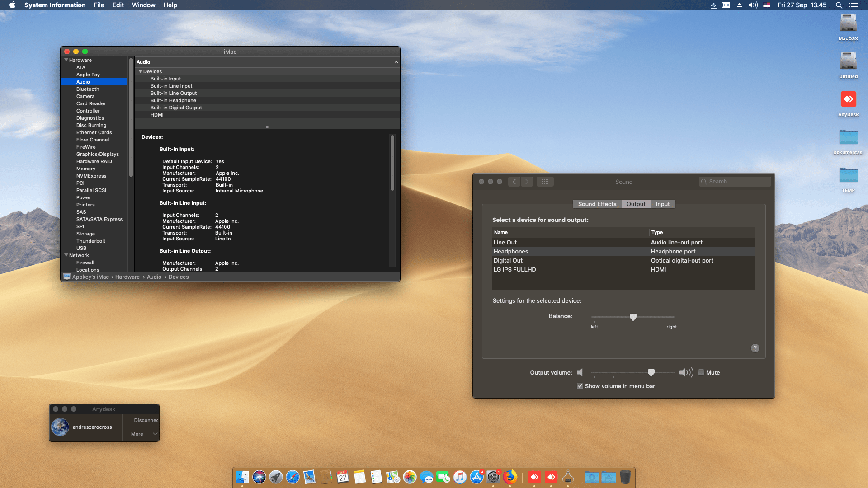Open Launchpad rocket icon in dock
This screenshot has width=868, height=488.
(276, 477)
